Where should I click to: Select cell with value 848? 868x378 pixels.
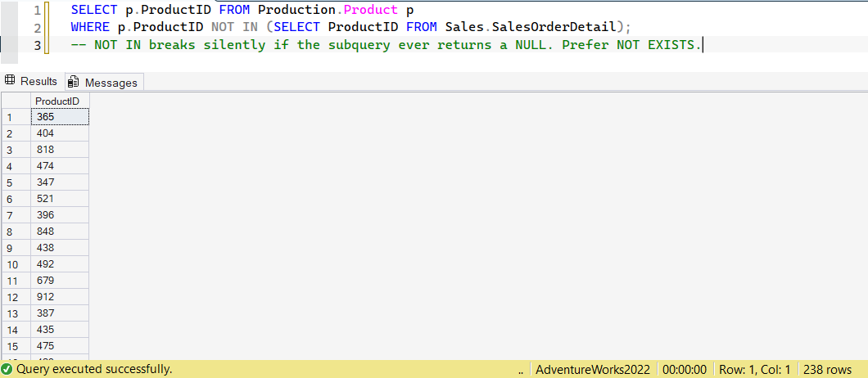(x=60, y=232)
